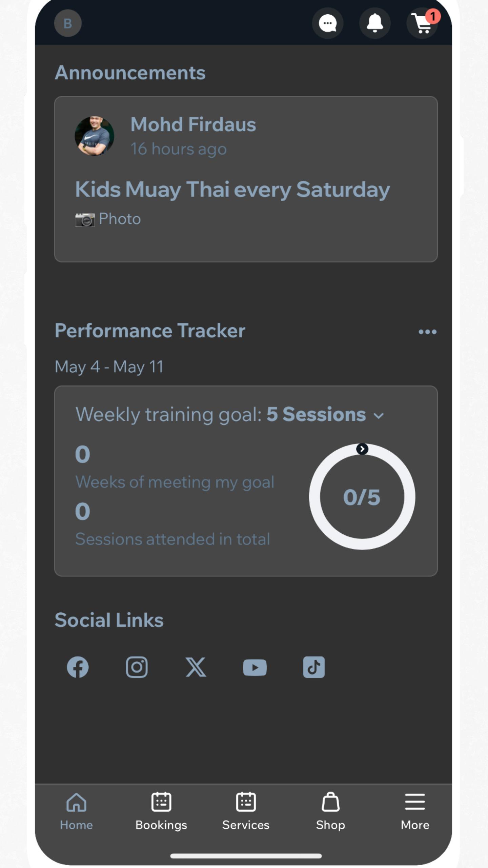Open Performance Tracker three-dots menu
The image size is (488, 868).
point(427,332)
